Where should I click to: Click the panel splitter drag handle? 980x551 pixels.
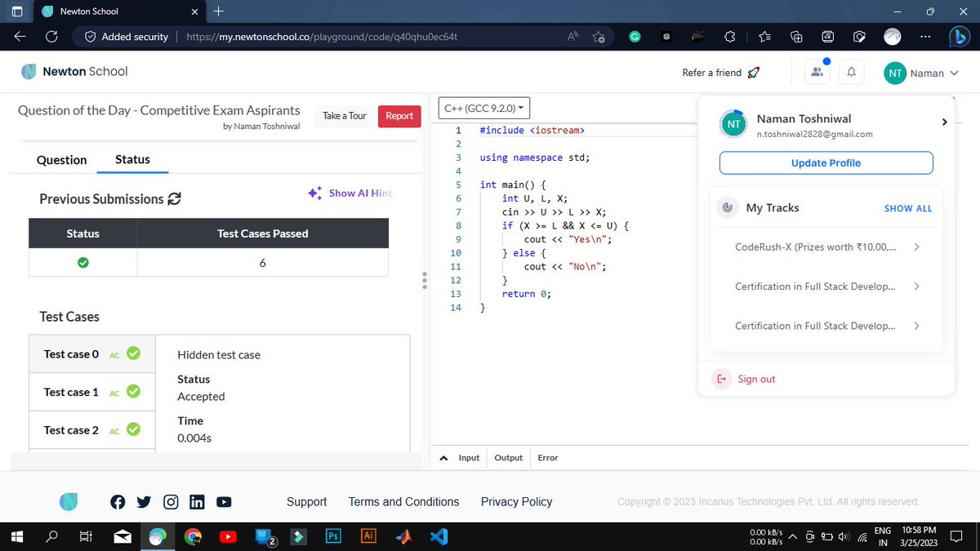(425, 280)
